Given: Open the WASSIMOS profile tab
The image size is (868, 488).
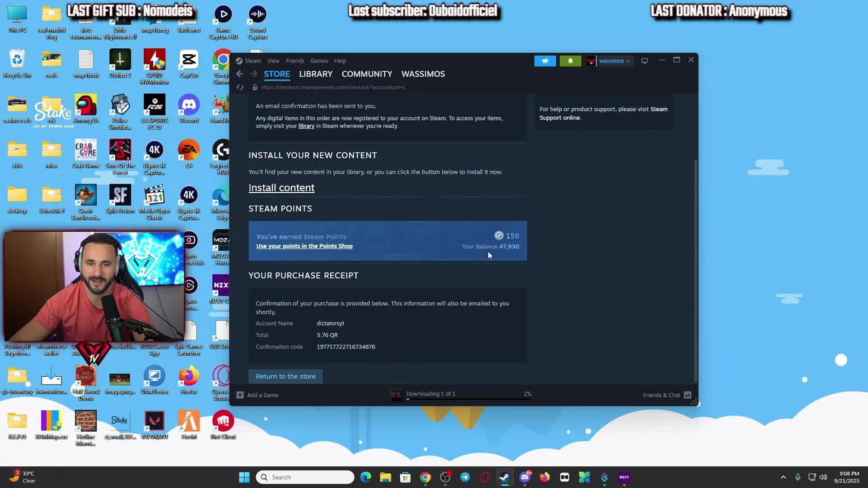Looking at the screenshot, I should (x=423, y=74).
